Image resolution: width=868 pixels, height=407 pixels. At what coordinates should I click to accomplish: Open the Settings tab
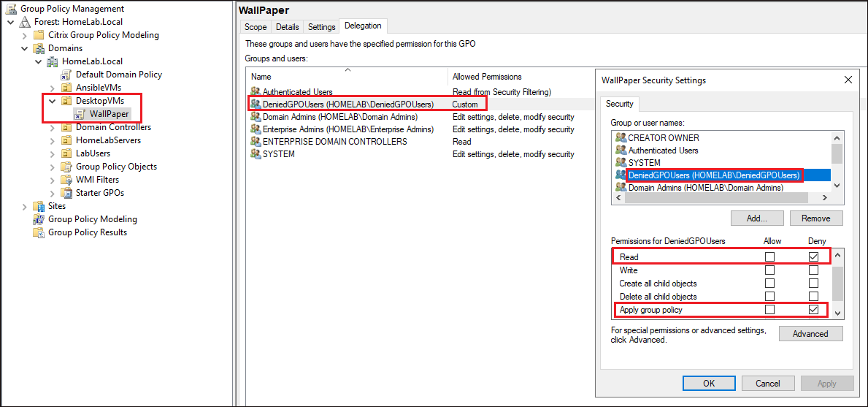[x=321, y=27]
